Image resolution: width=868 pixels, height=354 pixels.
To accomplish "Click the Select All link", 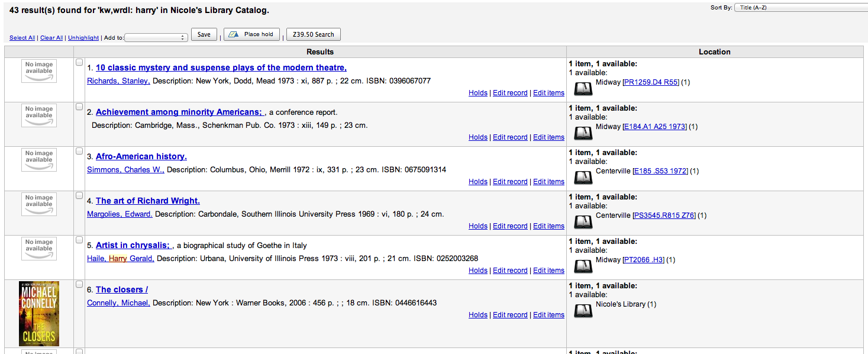I will pyautogui.click(x=22, y=38).
